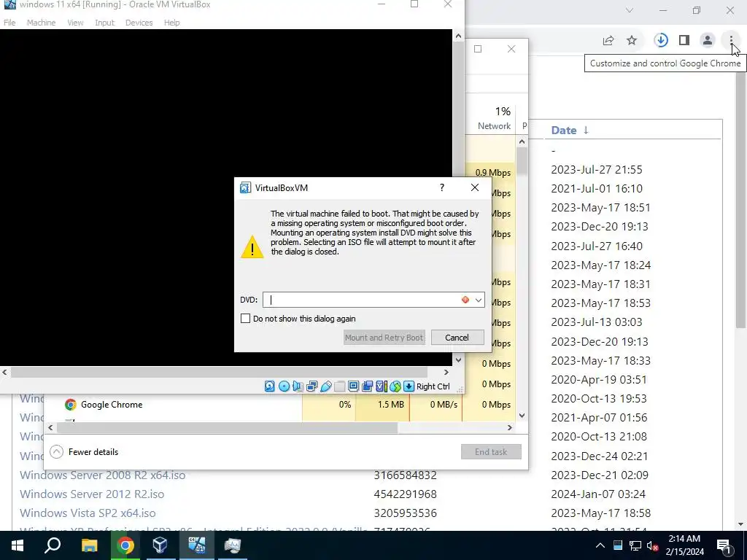Click the DVD path input field
This screenshot has width=747, height=560.
point(362,300)
